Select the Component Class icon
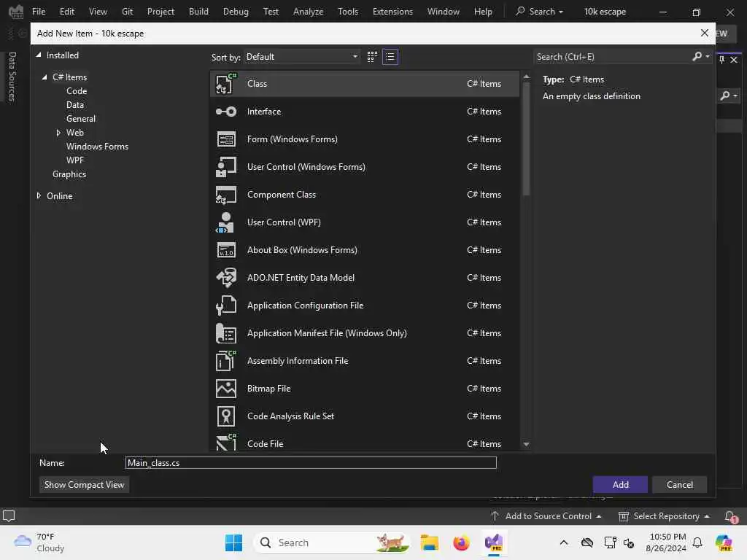 (226, 195)
